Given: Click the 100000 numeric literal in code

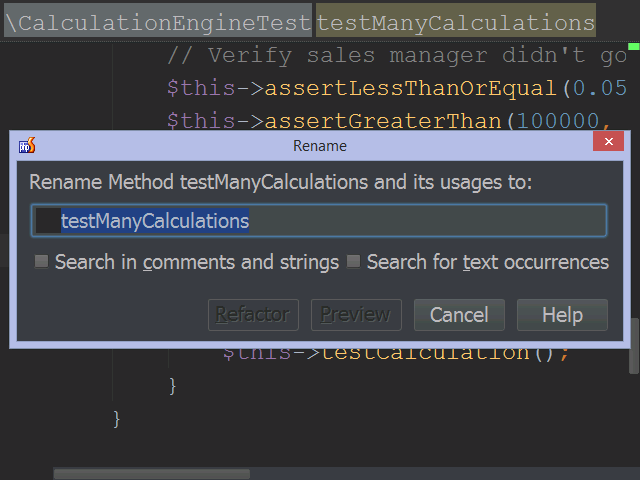Looking at the screenshot, I should pos(558,121).
